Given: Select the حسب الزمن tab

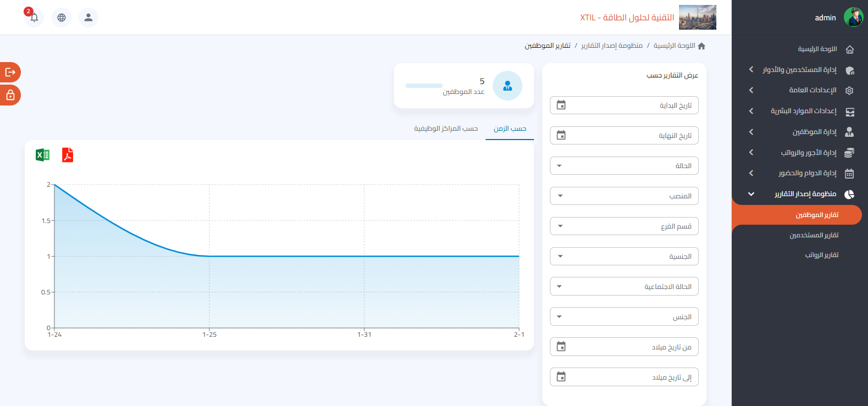Looking at the screenshot, I should click(509, 129).
